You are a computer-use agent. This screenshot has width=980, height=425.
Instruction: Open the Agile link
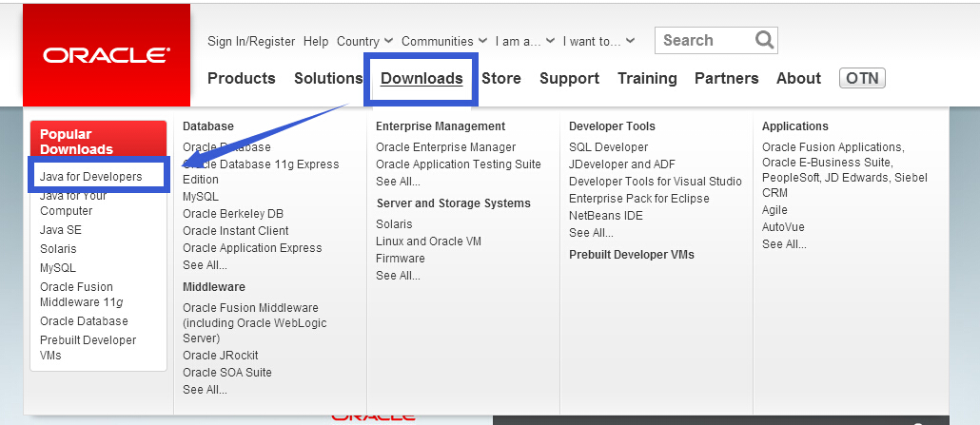pos(775,210)
